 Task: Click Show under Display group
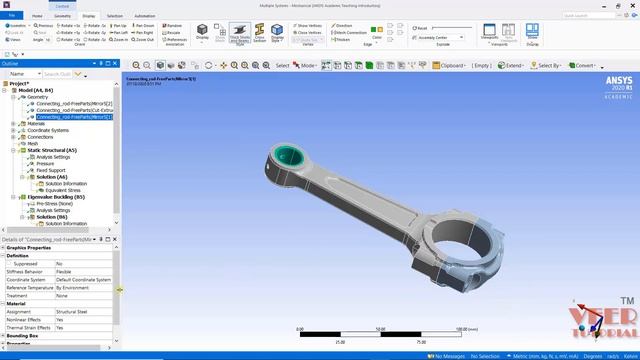click(x=532, y=32)
